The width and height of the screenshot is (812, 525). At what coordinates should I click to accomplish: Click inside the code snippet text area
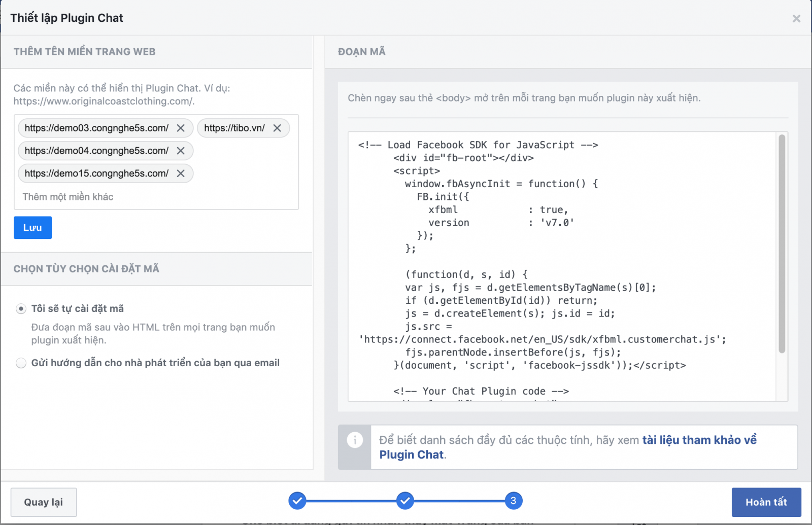click(562, 267)
